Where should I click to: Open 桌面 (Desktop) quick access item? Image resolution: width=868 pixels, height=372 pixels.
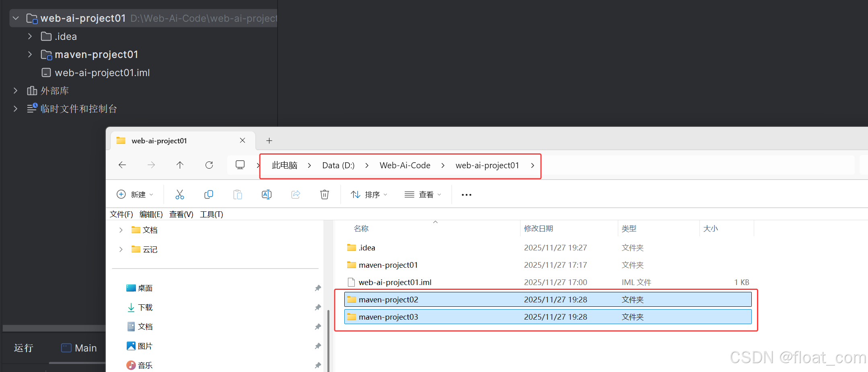tap(139, 288)
